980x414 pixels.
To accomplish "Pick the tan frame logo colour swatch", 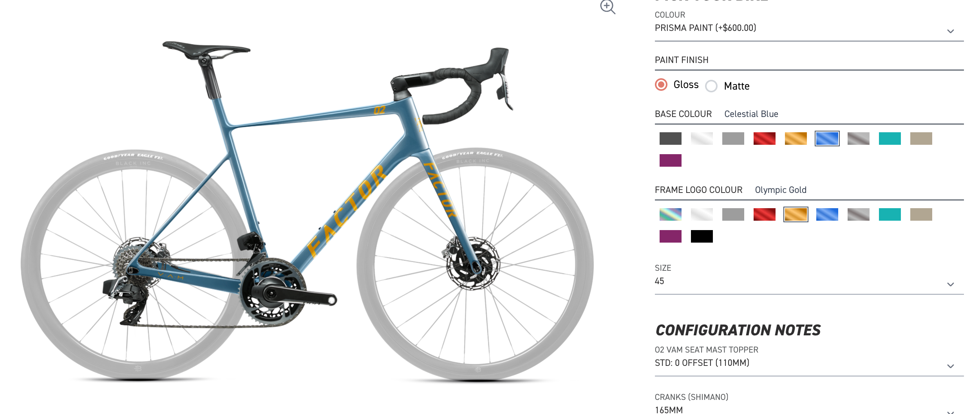I will pyautogui.click(x=921, y=214).
